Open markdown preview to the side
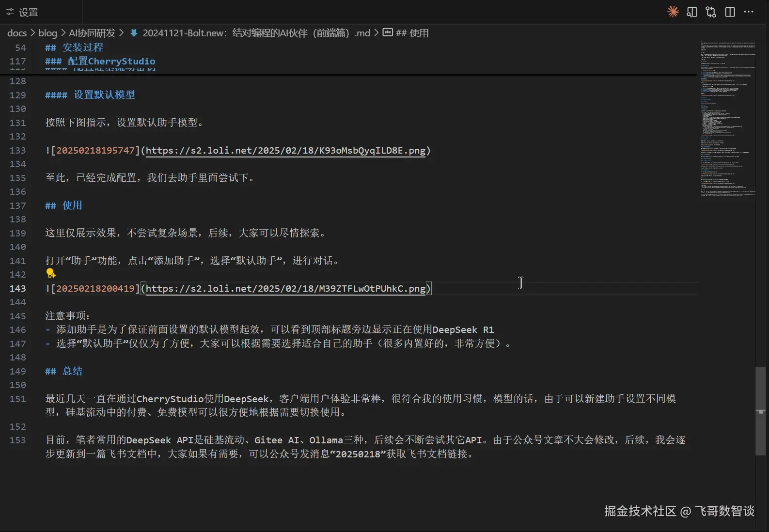This screenshot has width=769, height=532. [x=692, y=12]
